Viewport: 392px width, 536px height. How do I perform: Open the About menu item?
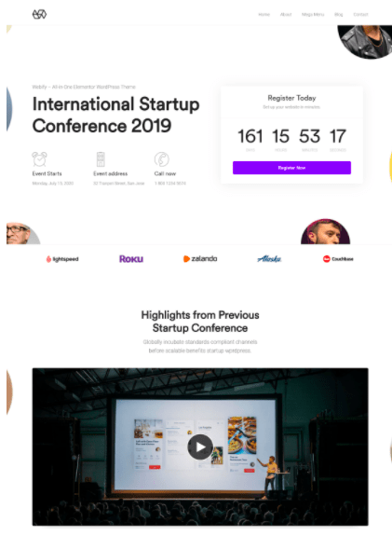coord(286,14)
